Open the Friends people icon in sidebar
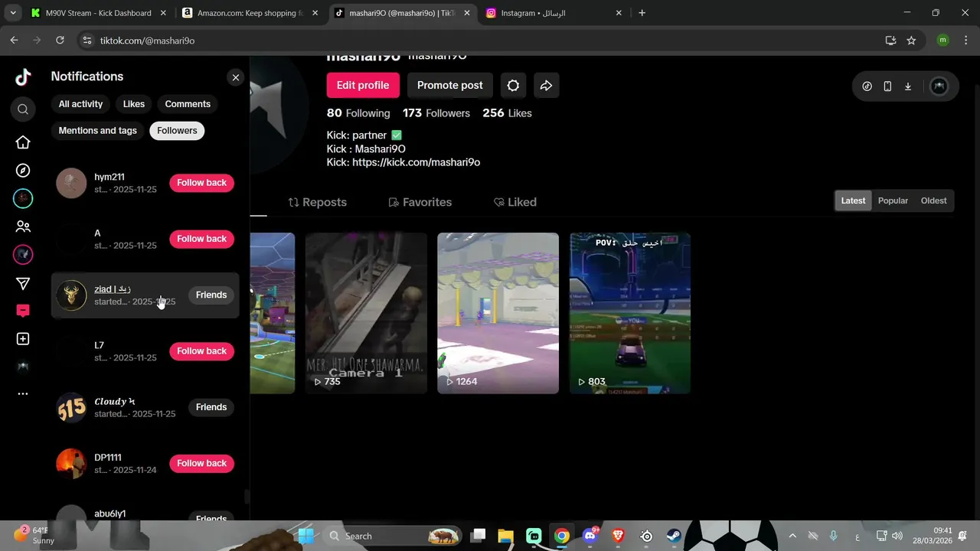Image resolution: width=980 pixels, height=551 pixels. click(23, 227)
